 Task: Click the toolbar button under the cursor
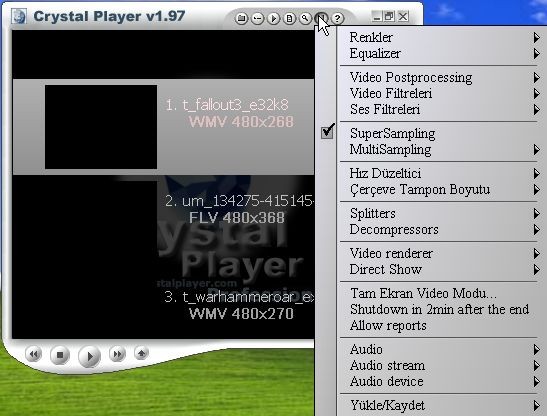coord(321,18)
